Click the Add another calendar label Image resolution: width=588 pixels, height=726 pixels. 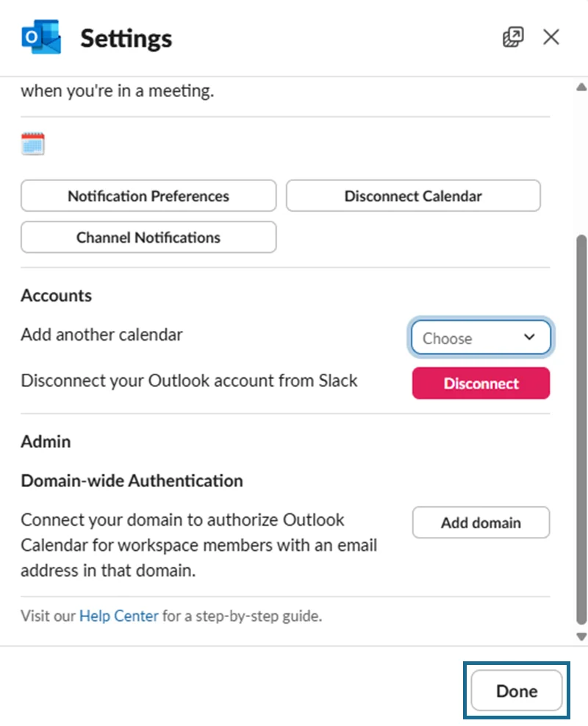[101, 335]
